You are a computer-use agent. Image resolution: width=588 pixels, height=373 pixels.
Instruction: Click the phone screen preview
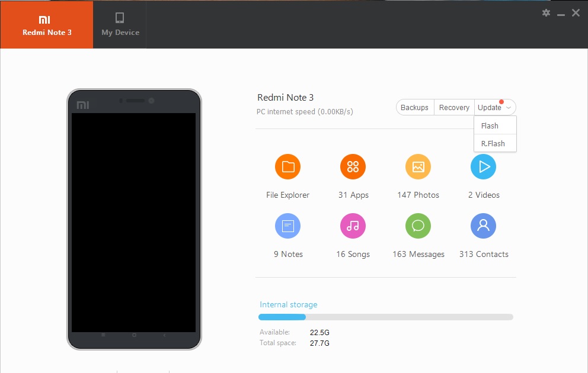134,222
